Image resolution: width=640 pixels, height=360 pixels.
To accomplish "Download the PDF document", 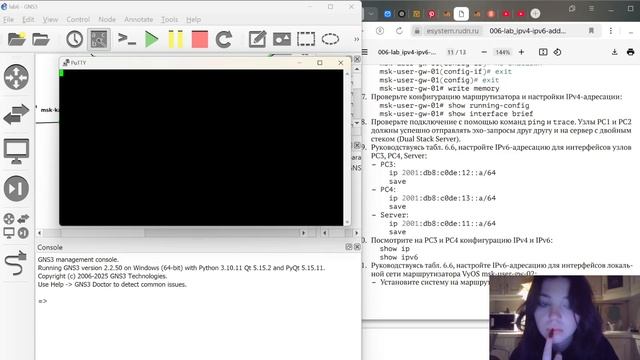I will click(615, 52).
